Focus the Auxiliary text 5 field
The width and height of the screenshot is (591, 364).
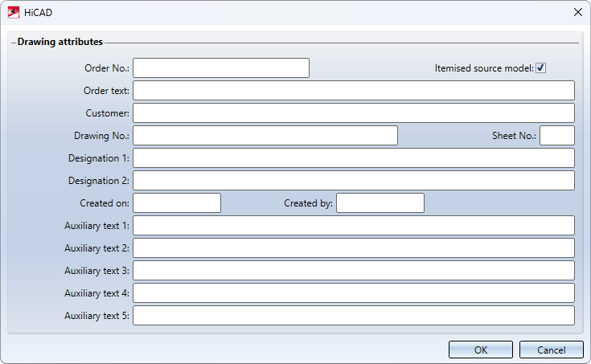click(354, 316)
